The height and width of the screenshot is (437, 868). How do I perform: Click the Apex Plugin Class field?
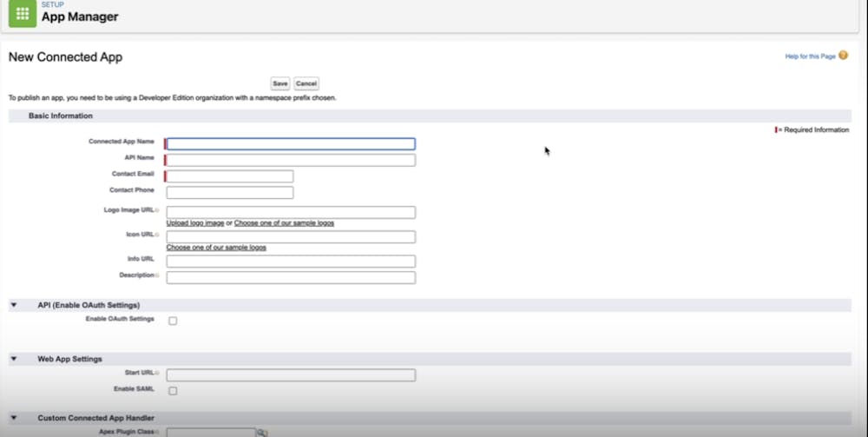211,433
